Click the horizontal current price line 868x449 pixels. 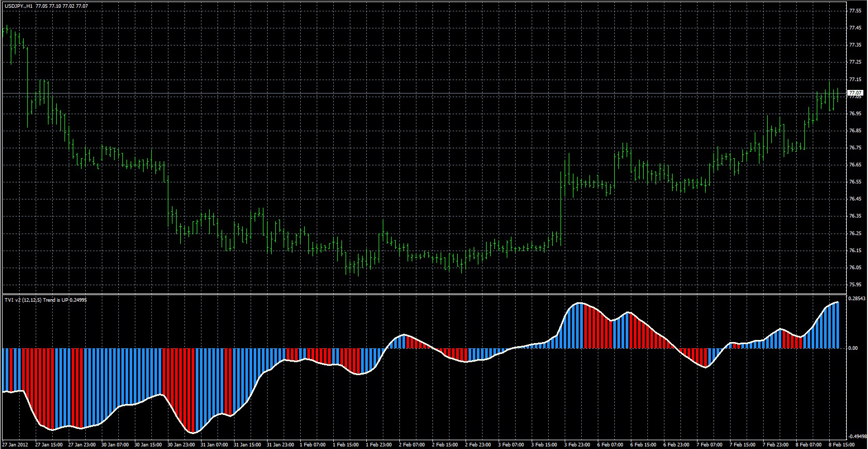click(x=413, y=94)
